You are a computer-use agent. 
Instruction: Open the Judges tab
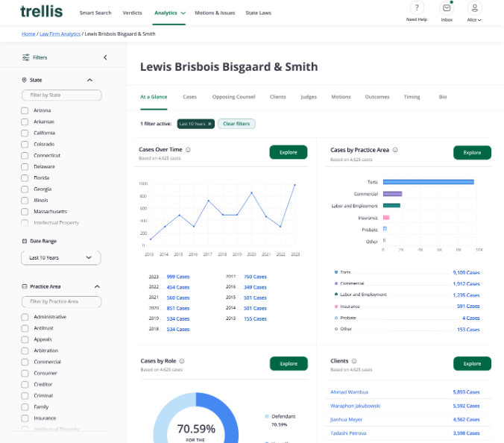[309, 97]
